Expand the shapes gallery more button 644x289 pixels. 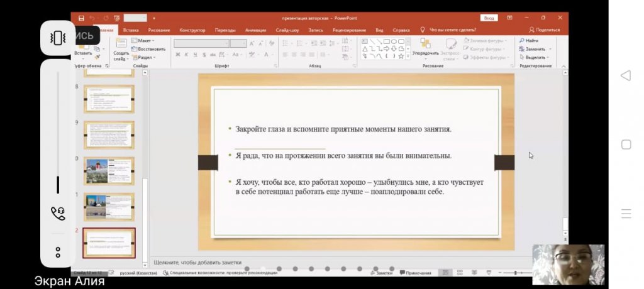pos(408,57)
